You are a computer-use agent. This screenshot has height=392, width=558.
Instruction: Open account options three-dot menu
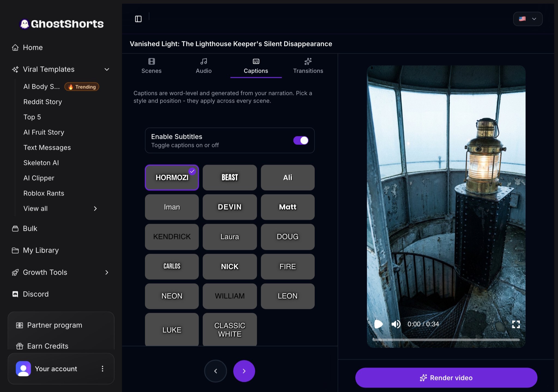(102, 369)
